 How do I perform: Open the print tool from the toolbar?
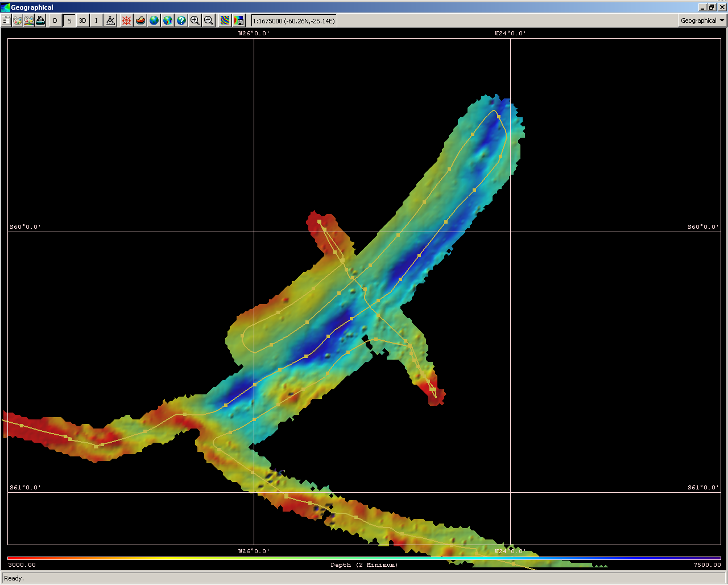(40, 20)
